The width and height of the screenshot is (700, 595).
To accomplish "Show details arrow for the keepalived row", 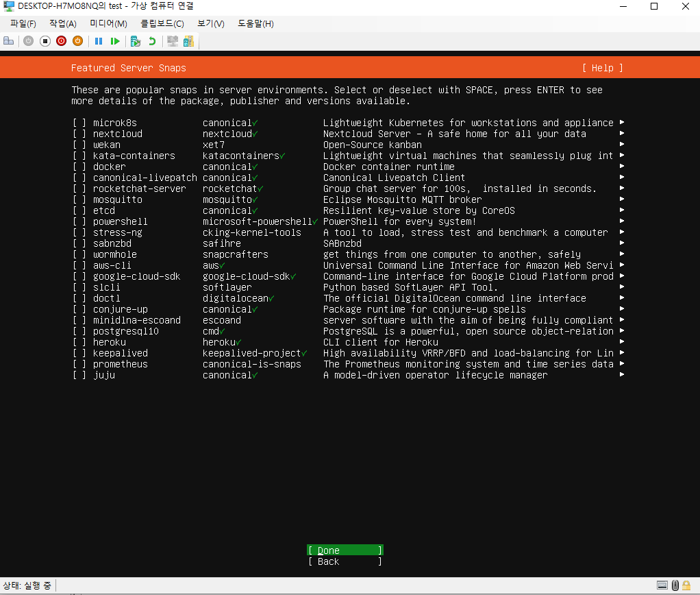I will [x=622, y=352].
